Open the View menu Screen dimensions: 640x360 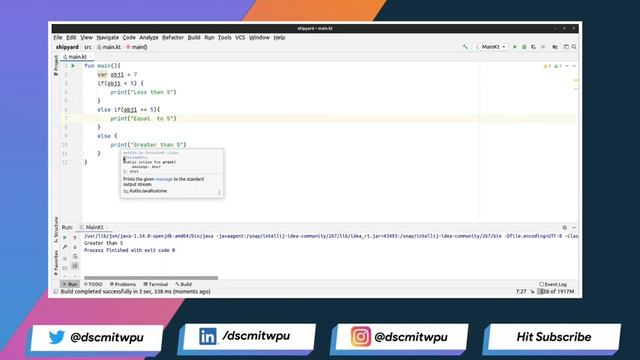click(86, 38)
